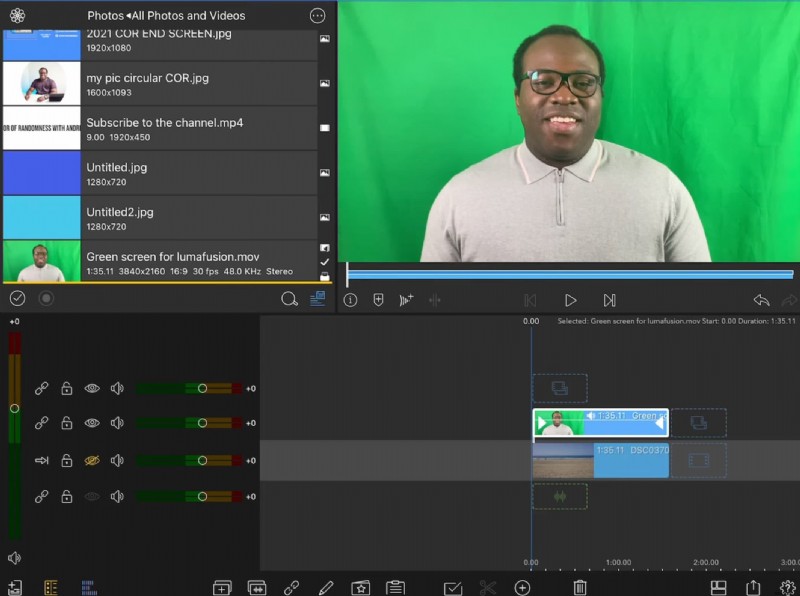Split the clip with the scissors tool
Viewport: 800px width, 596px height.
pos(487,587)
